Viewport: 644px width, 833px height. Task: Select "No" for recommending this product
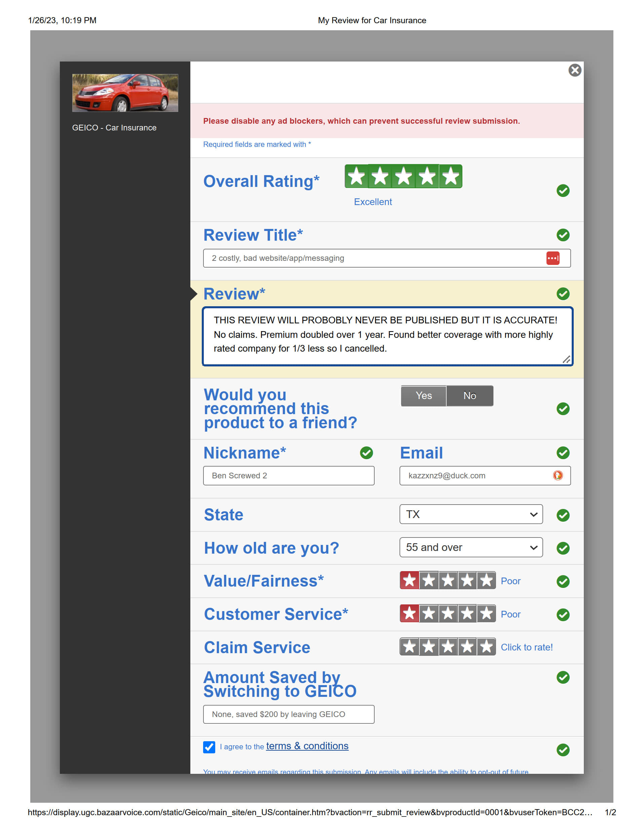click(x=470, y=396)
